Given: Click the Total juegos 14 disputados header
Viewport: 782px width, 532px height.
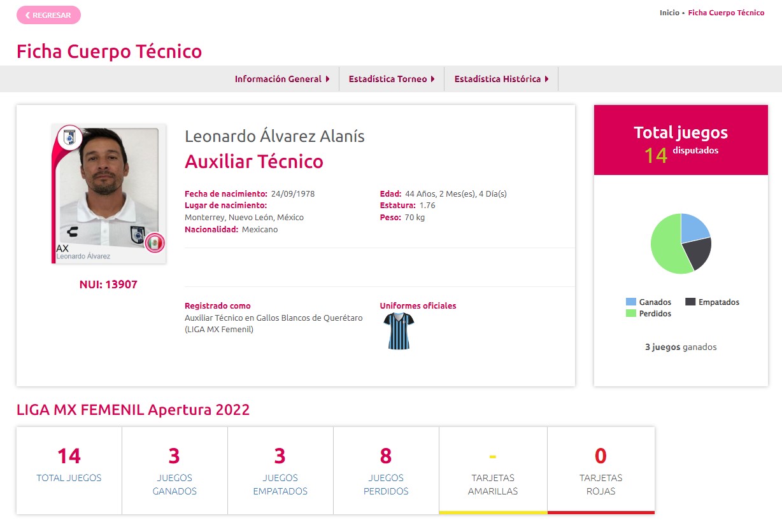Looking at the screenshot, I should 681,140.
